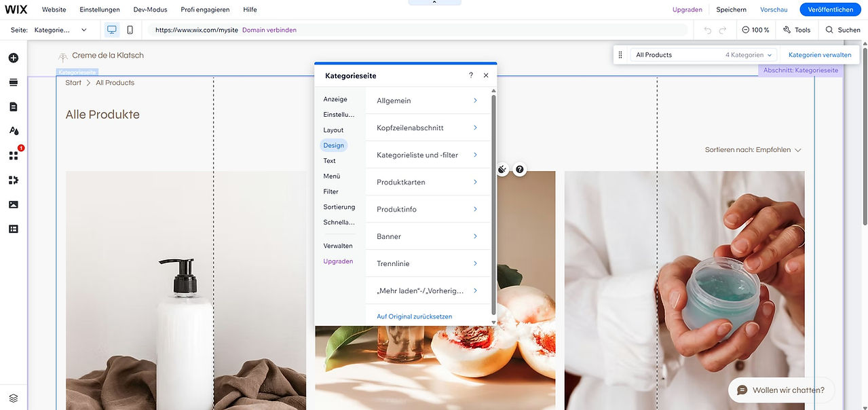Viewport: 868px width, 410px height.
Task: Click the design brush icon above product image
Action: (x=502, y=170)
